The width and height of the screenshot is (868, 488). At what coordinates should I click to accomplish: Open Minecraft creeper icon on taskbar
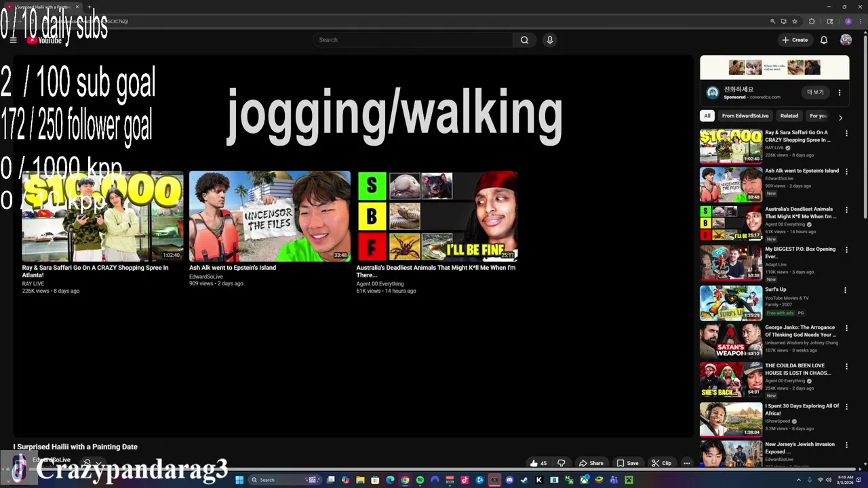point(629,480)
